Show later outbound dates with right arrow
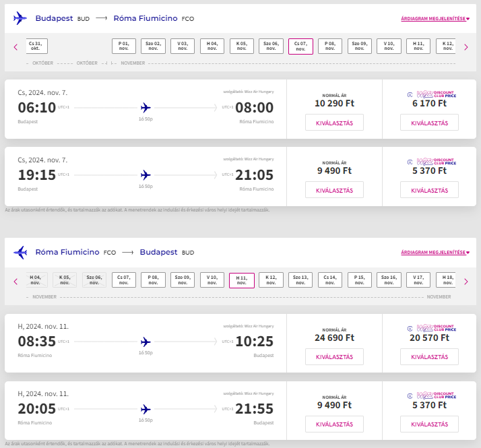The image size is (481, 448). [466, 46]
